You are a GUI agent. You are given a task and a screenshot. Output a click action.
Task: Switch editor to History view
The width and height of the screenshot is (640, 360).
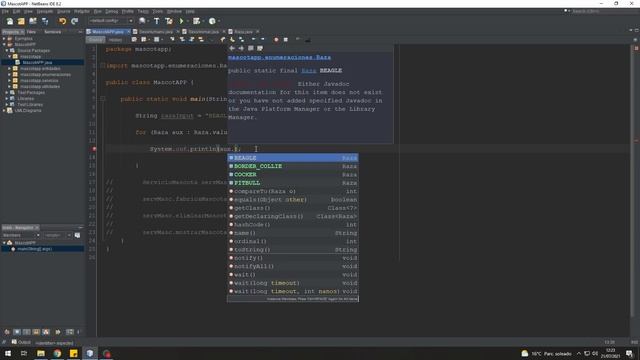115,40
